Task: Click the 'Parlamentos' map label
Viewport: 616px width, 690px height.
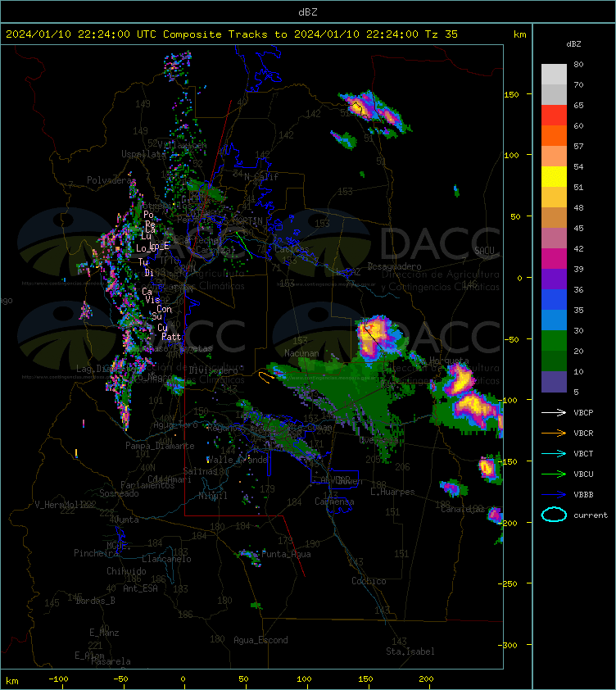Action: 147,485
